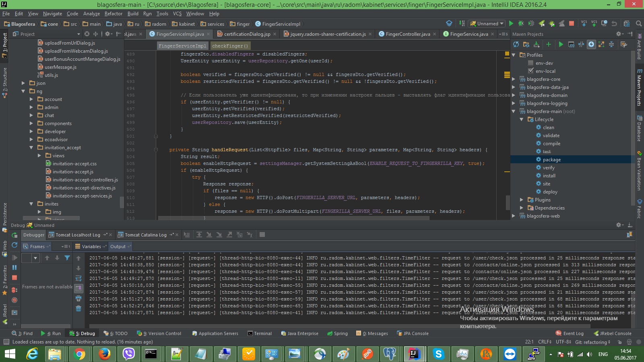This screenshot has width=644, height=362.
Task: Collapse all in Maven Projects toolbar
Action: click(x=611, y=44)
